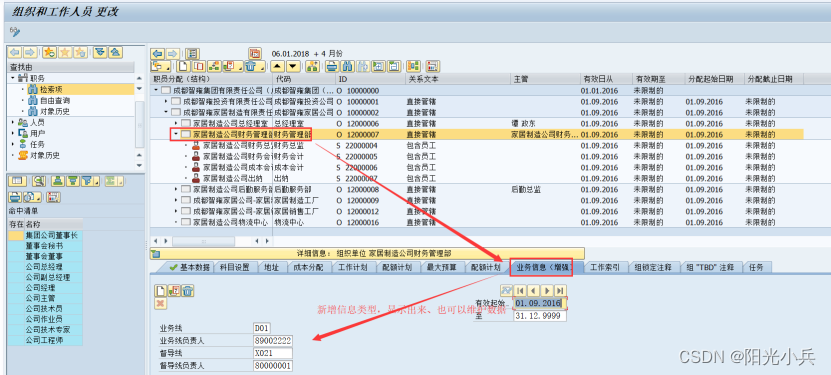Click the filter funnel icon in hit list toolbar

(89, 181)
